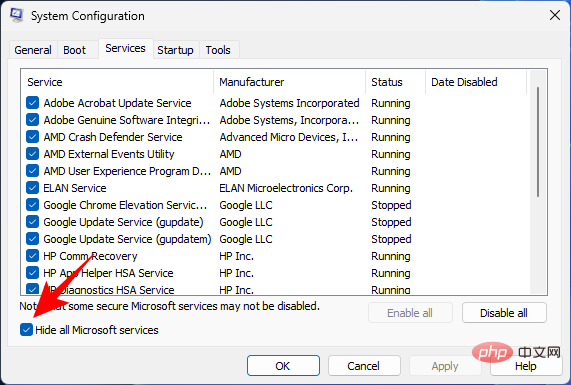Uncheck Adobe Acrobat Update Service checkbox

(32, 103)
